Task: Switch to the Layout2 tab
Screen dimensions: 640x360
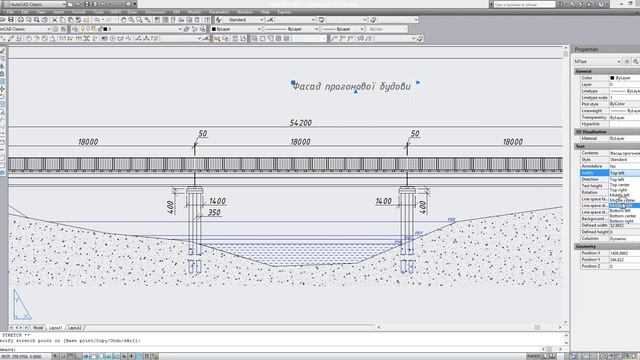Action: click(74, 327)
